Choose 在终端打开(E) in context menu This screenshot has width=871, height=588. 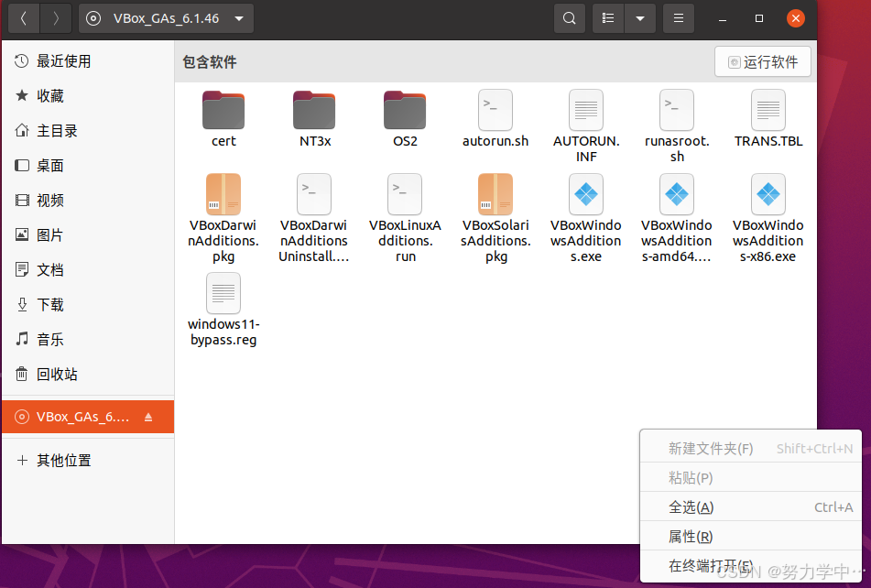click(x=750, y=566)
